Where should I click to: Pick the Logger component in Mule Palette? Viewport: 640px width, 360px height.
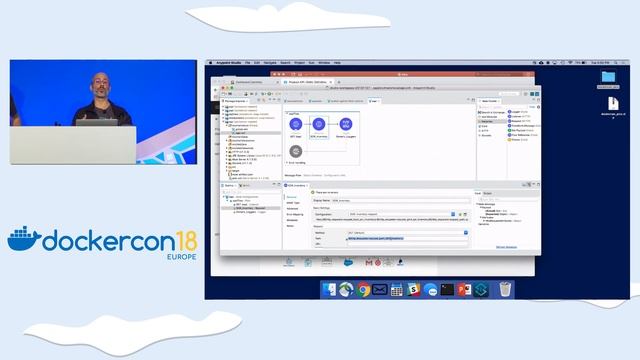[x=518, y=111]
